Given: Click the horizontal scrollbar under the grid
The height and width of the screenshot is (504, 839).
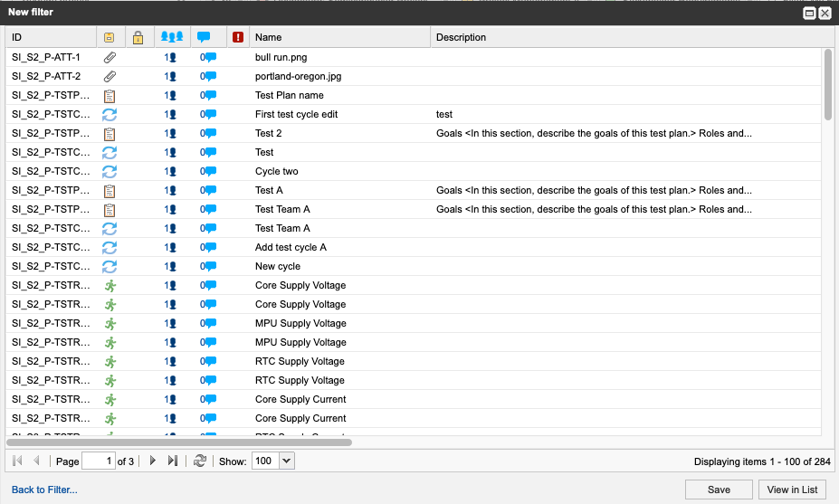Looking at the screenshot, I should pos(179,442).
